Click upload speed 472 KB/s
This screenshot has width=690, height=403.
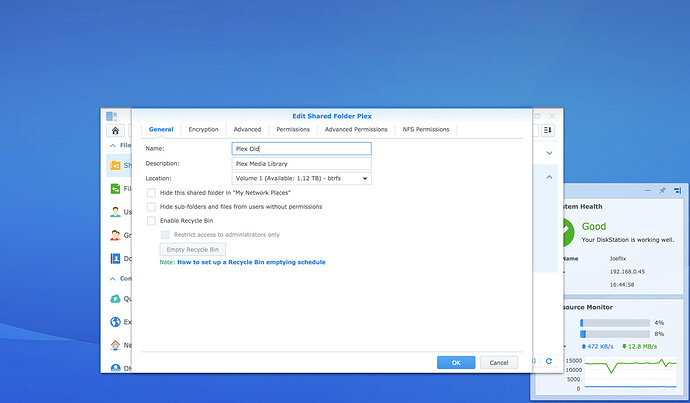click(597, 347)
